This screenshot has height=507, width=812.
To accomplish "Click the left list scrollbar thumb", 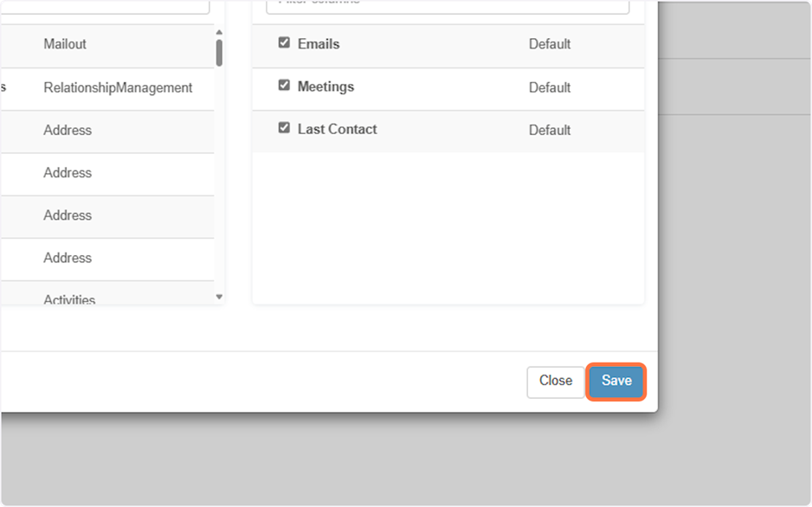I will pyautogui.click(x=219, y=53).
